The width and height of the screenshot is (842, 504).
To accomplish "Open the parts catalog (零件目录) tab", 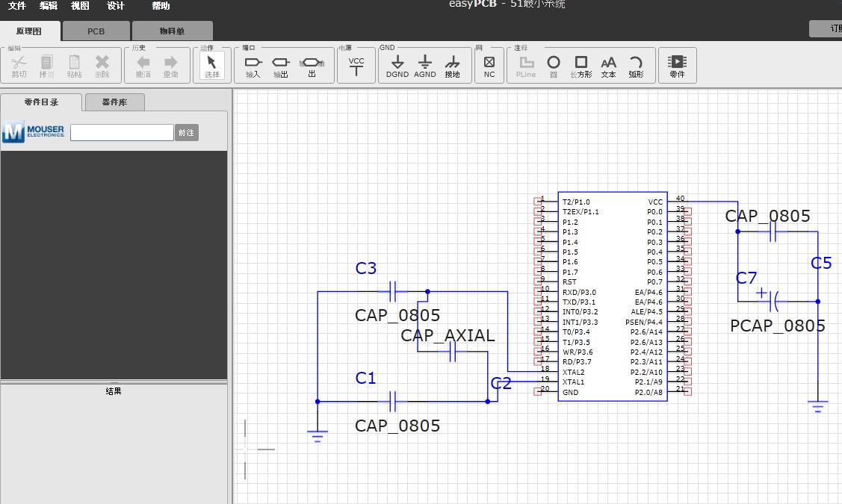I will coord(41,102).
